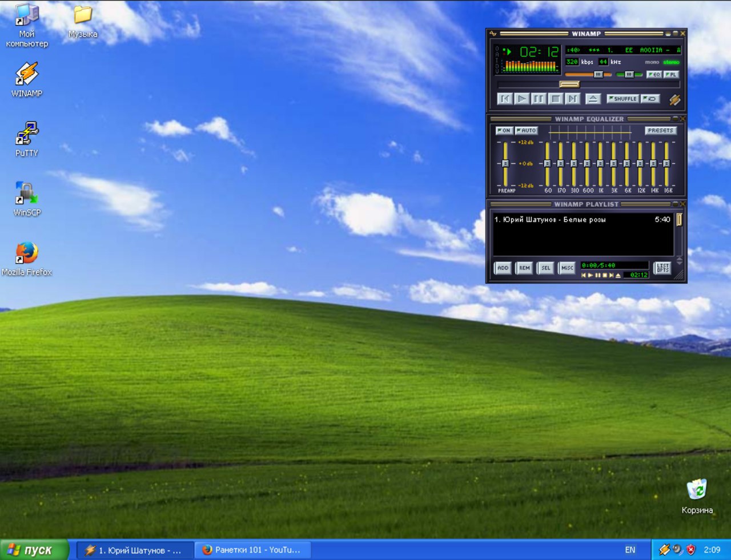Open the playlist REM menu
This screenshot has height=560, width=731.
524,268
